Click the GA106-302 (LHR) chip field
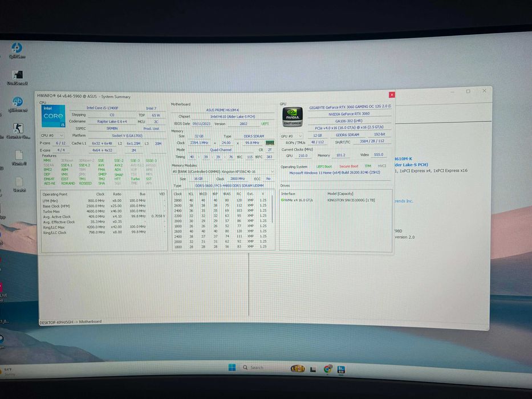 (x=349, y=121)
